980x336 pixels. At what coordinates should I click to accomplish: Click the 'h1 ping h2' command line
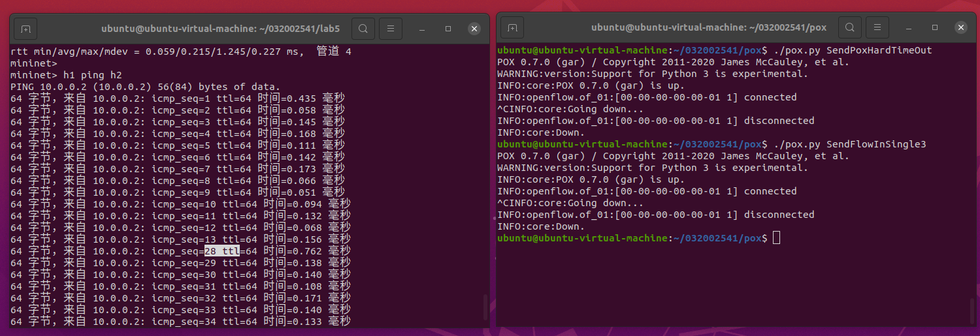[66, 75]
